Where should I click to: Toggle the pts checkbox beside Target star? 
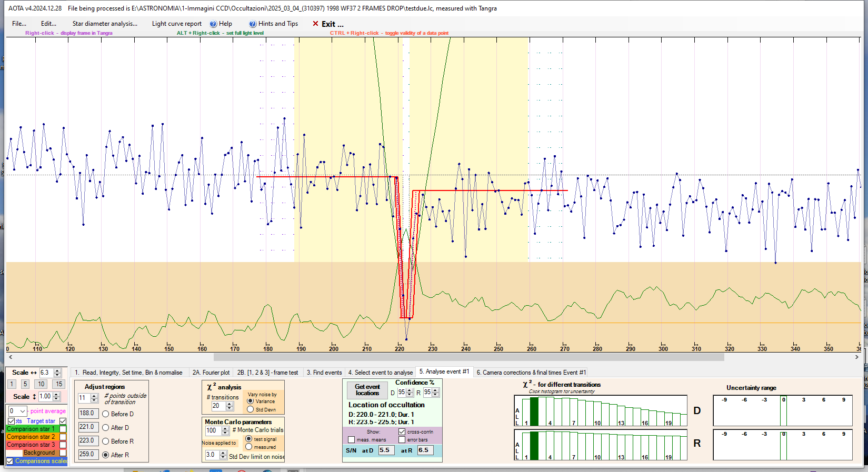click(x=11, y=421)
